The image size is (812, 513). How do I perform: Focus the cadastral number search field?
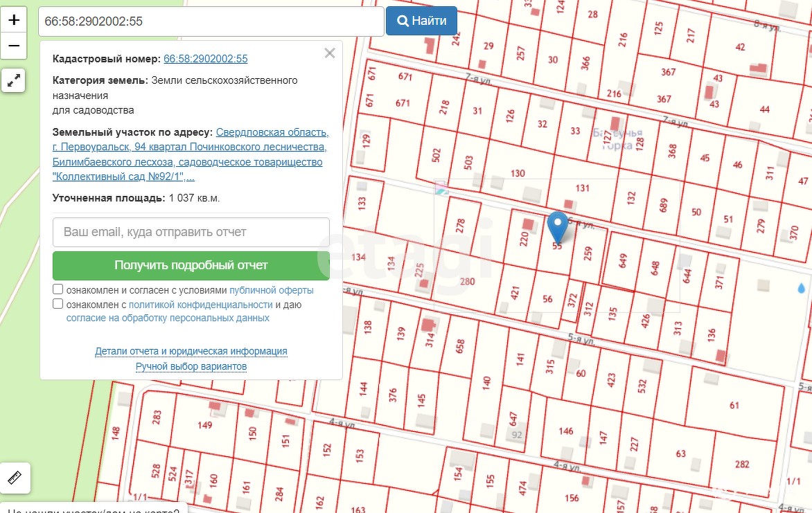point(211,21)
